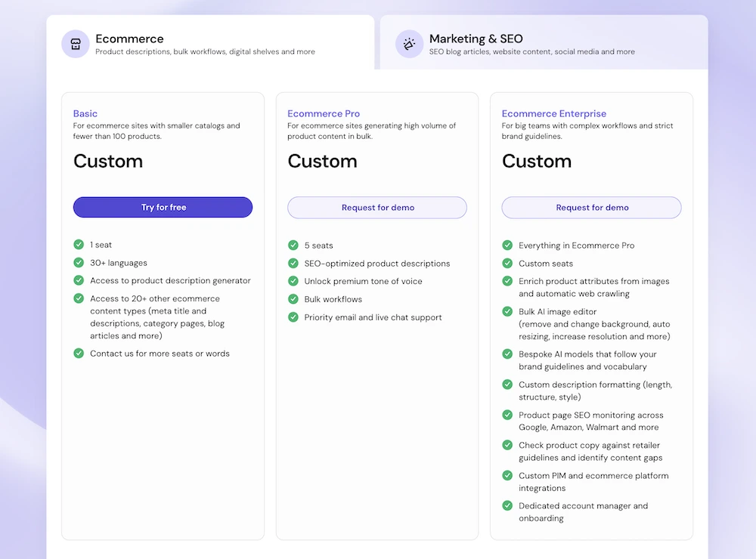Click the Ecommerce Pro 'Custom' price
756x559 pixels.
pyautogui.click(x=323, y=161)
